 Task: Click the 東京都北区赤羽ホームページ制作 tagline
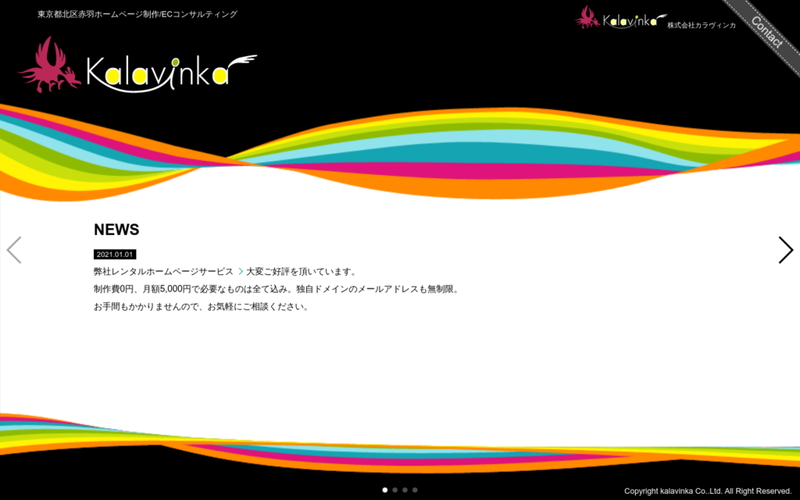137,14
